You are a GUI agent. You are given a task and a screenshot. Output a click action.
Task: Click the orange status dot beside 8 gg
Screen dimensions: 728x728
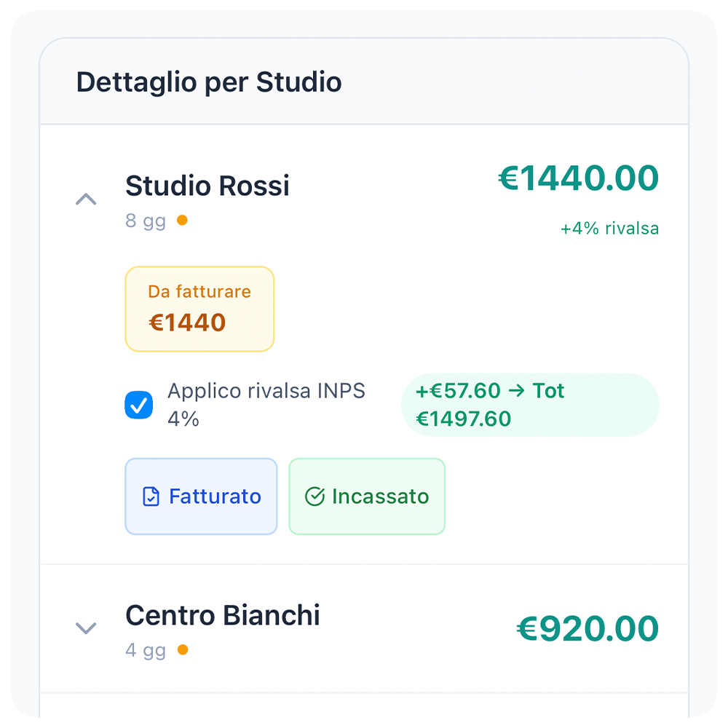(x=182, y=220)
